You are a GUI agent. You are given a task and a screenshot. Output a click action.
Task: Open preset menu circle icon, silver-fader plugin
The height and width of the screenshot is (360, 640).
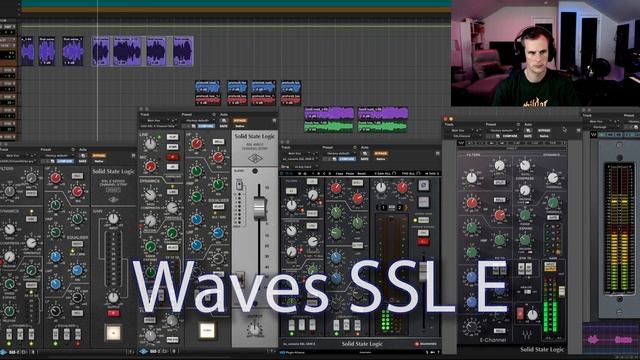coord(214,115)
